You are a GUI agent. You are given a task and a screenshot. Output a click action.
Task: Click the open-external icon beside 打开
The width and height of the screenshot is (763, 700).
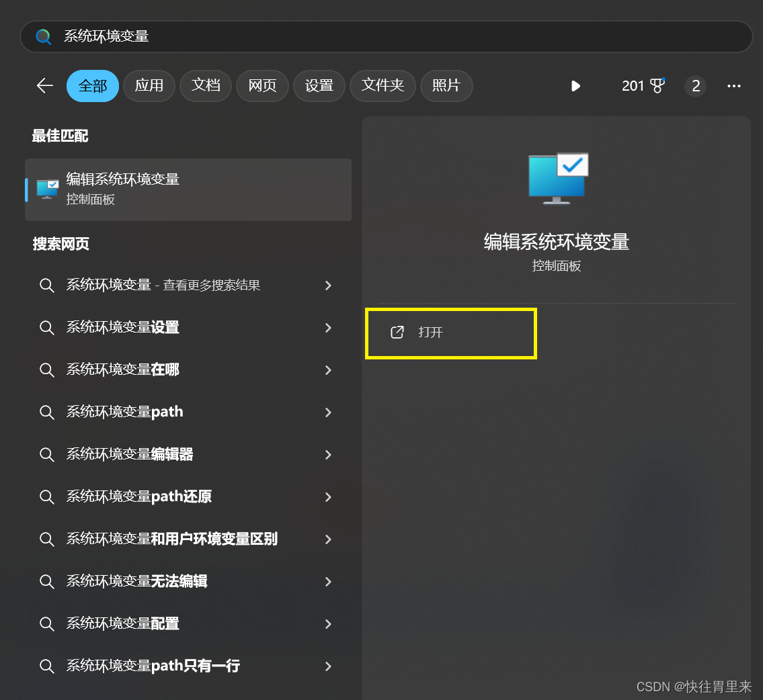click(x=397, y=333)
